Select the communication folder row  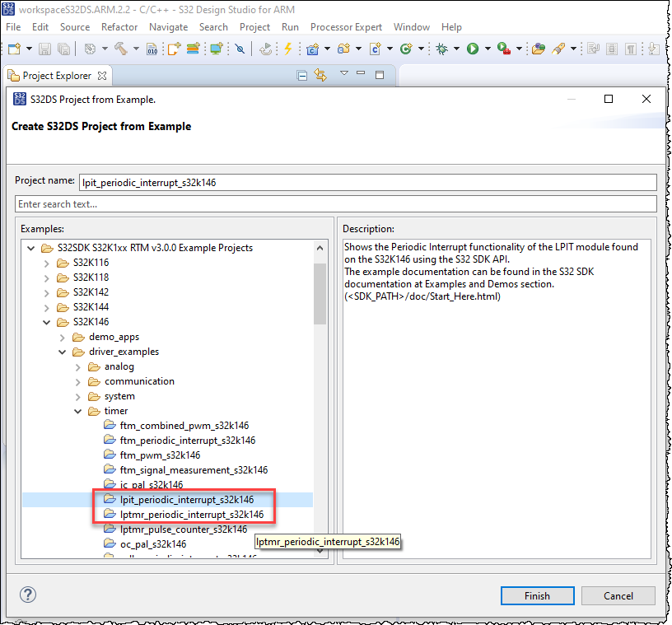tap(139, 381)
